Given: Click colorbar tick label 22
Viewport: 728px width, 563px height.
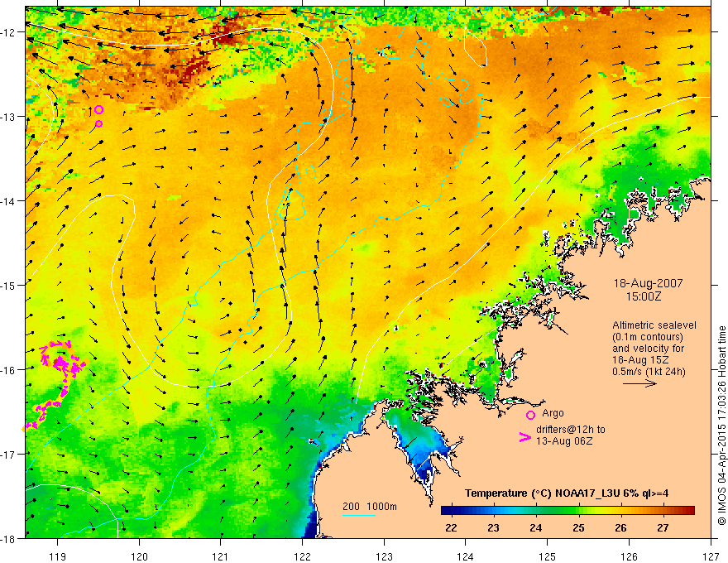Looking at the screenshot, I should (451, 527).
